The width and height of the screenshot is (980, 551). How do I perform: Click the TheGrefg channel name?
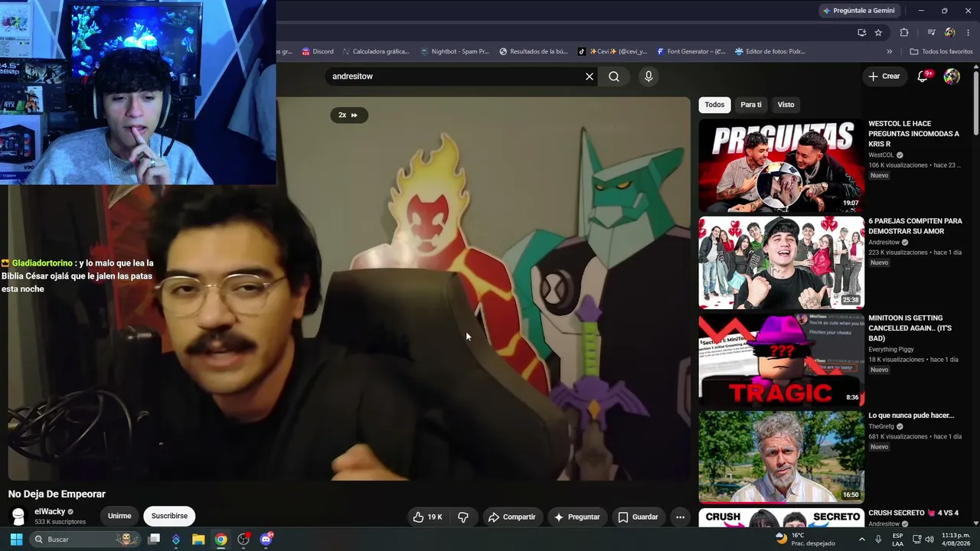[880, 426]
